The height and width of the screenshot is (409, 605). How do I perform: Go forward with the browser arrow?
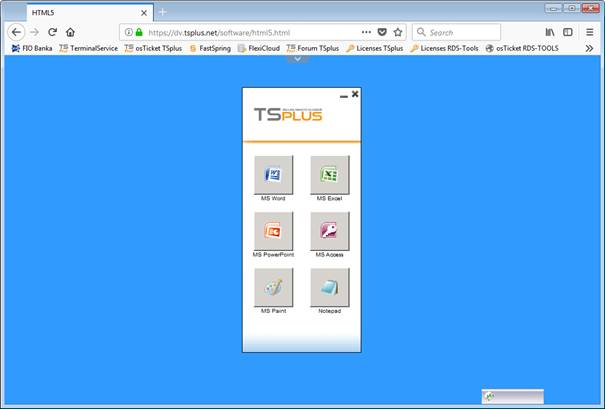(34, 32)
